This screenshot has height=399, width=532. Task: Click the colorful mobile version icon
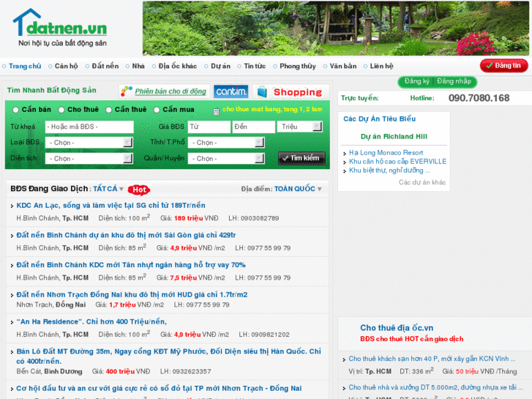tap(127, 91)
